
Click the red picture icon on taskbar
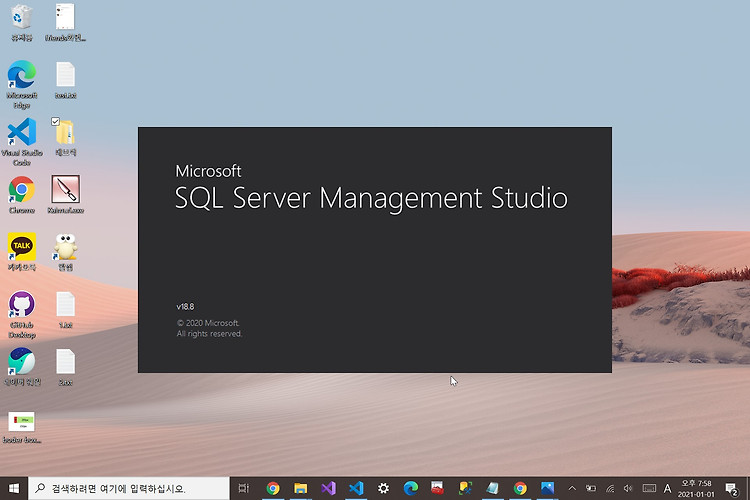[x=437, y=488]
